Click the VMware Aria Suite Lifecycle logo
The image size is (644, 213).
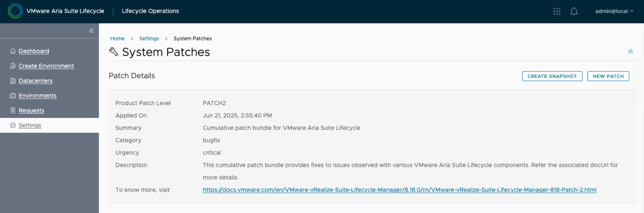pyautogui.click(x=15, y=11)
